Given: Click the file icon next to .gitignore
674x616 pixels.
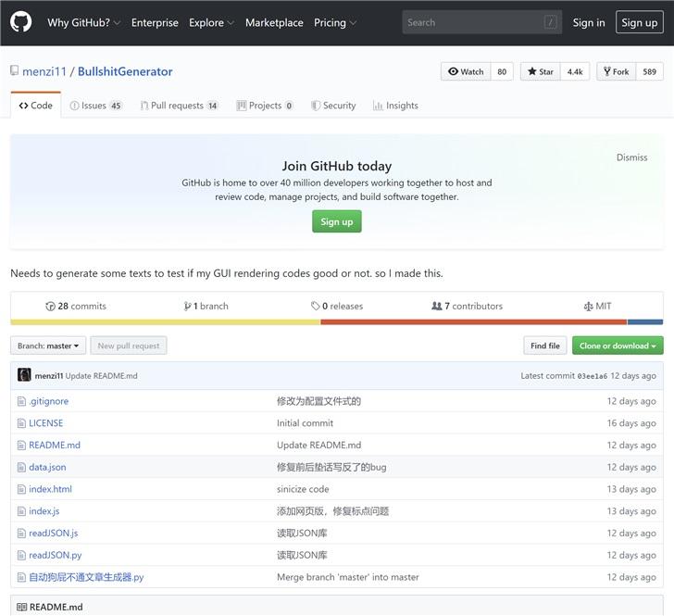Looking at the screenshot, I should tap(21, 401).
